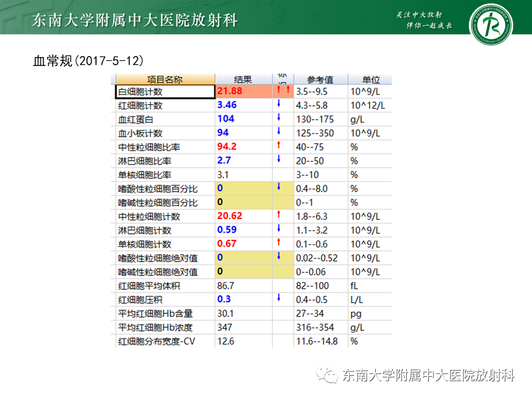The image size is (532, 399).
Task: Click the double up-arrow flag for 白细胞计数
Action: [283, 90]
